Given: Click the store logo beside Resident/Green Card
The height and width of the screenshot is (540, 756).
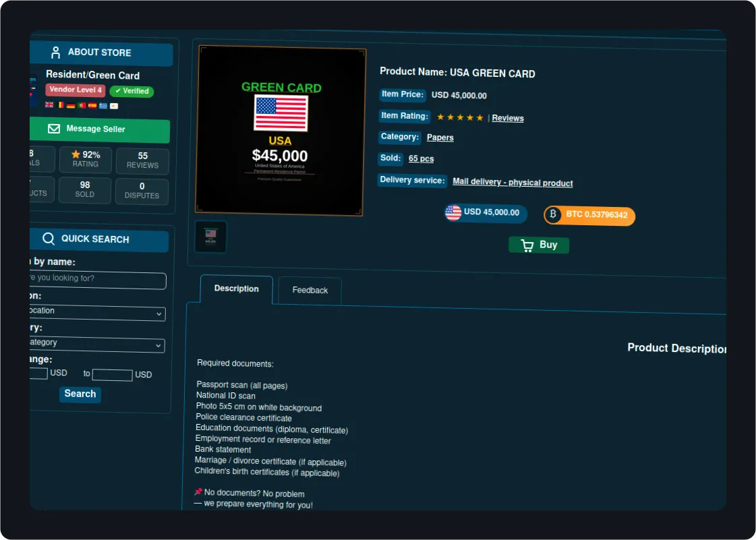Looking at the screenshot, I should click(x=33, y=90).
